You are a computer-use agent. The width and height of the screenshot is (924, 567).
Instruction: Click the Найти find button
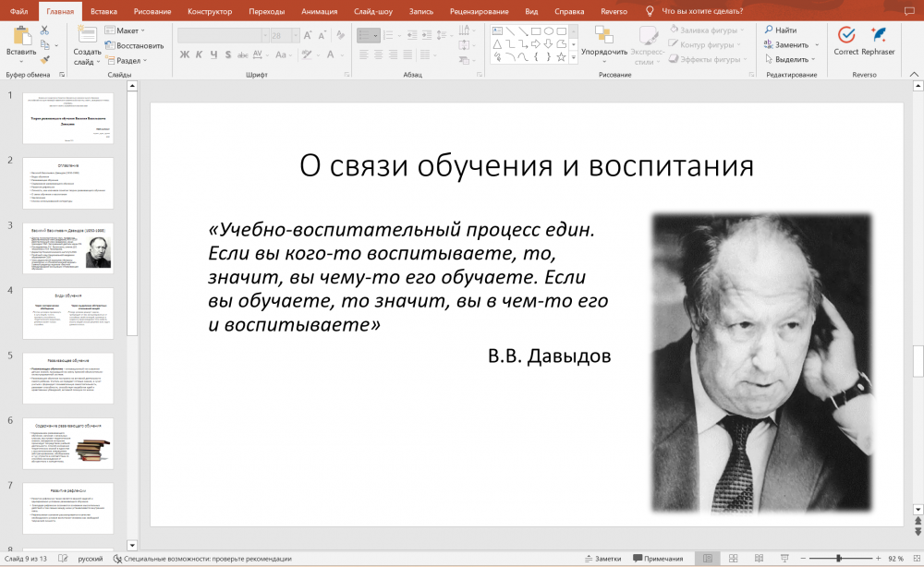[x=781, y=30]
